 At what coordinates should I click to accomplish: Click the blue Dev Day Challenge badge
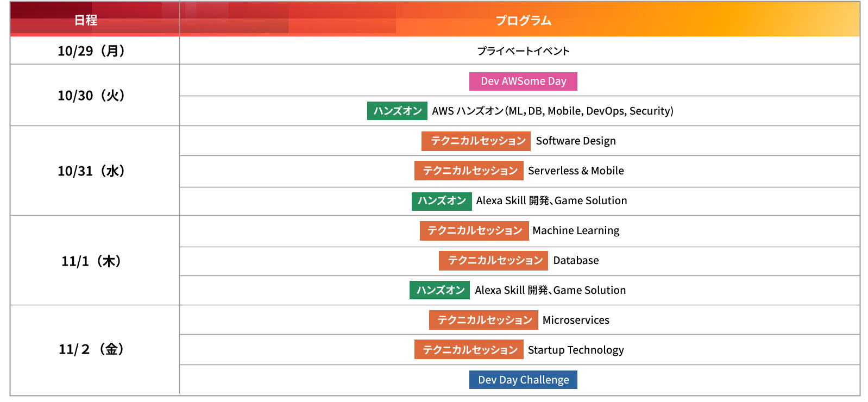point(523,380)
